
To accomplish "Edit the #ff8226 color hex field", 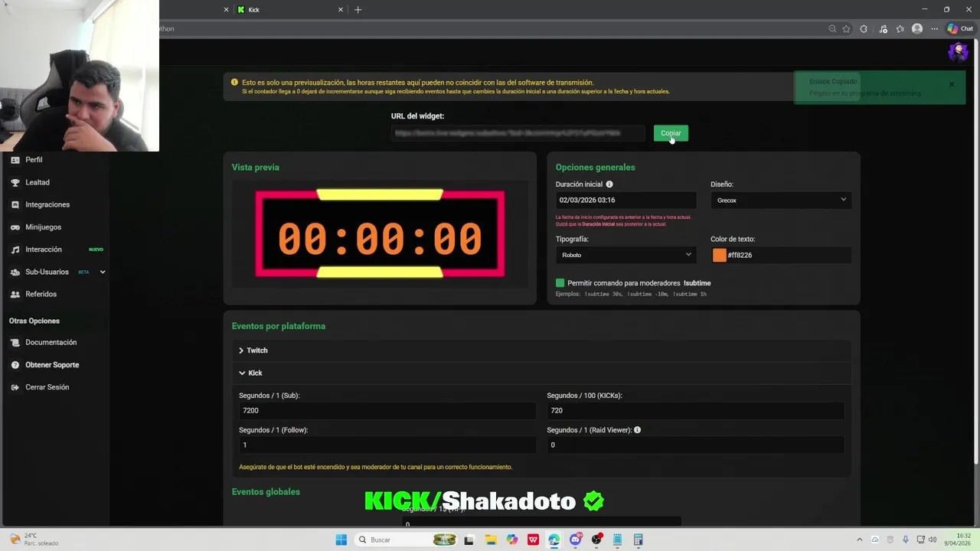I will coord(788,255).
